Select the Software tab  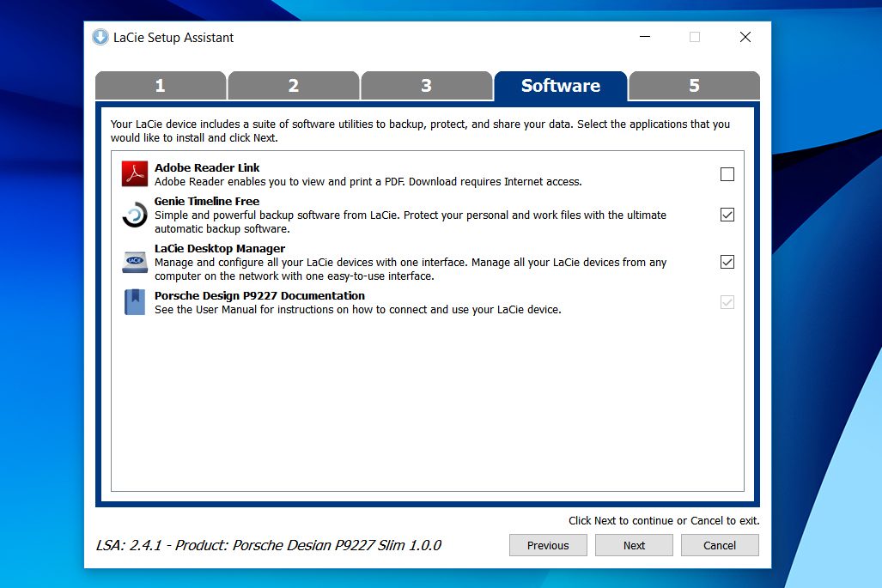tap(560, 86)
